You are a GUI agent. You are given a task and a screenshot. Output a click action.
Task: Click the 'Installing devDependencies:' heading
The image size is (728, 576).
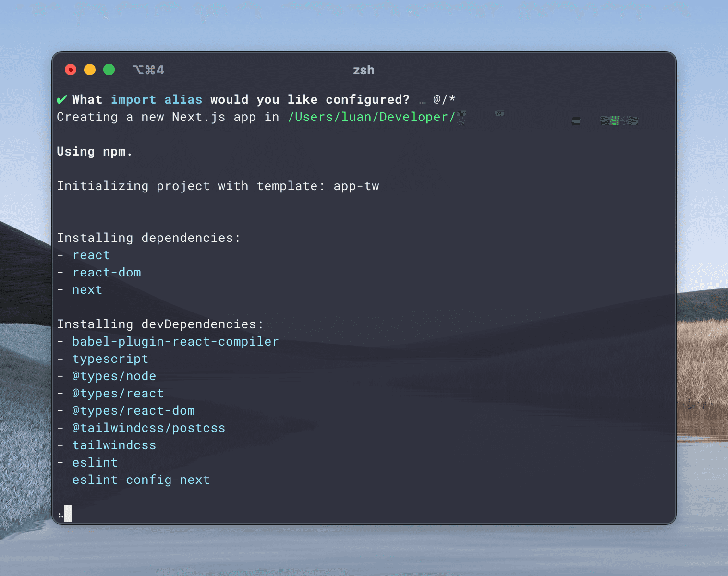(x=160, y=324)
